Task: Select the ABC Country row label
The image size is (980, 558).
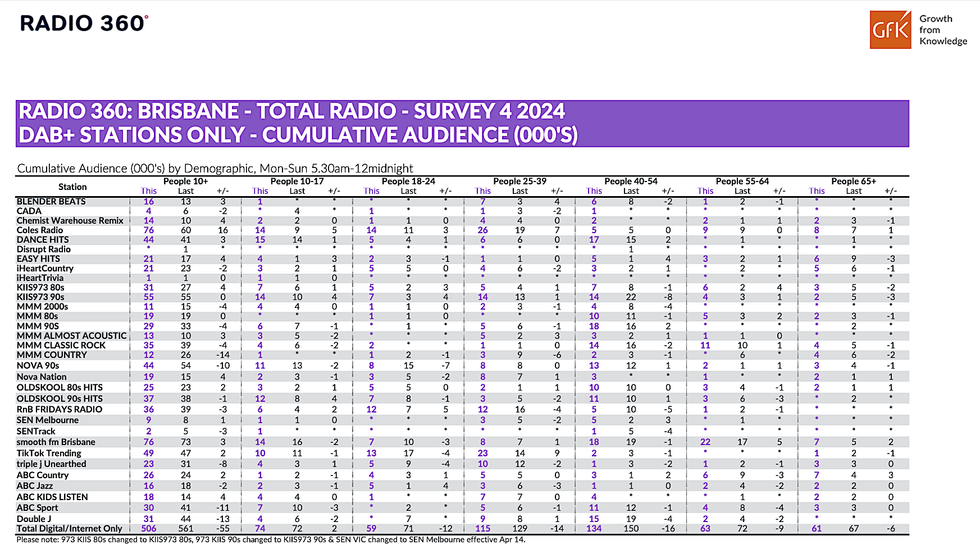Action: (43, 475)
